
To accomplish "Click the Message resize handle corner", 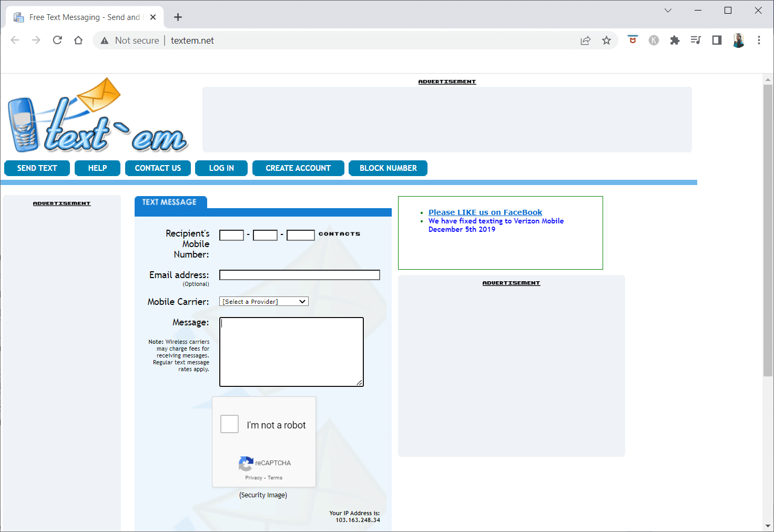I will coord(360,383).
